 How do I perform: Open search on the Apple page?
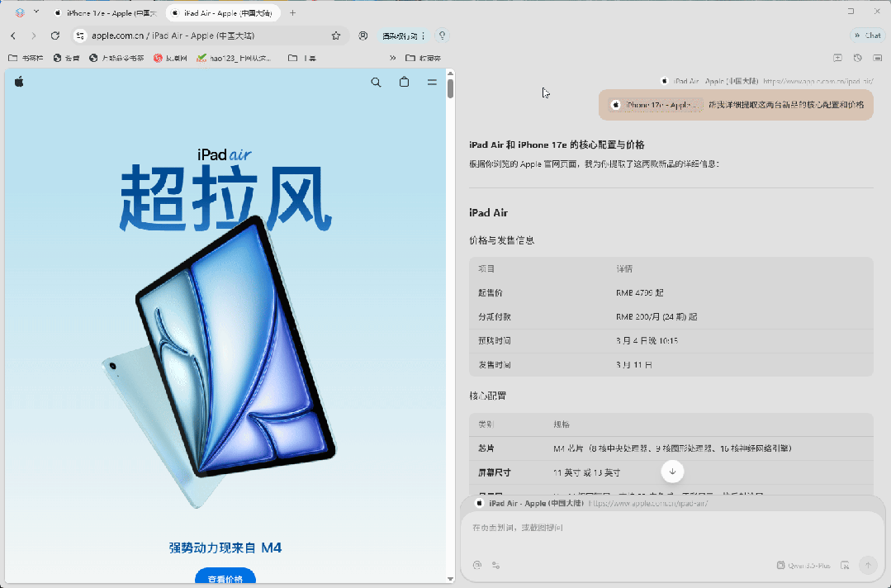(x=376, y=83)
